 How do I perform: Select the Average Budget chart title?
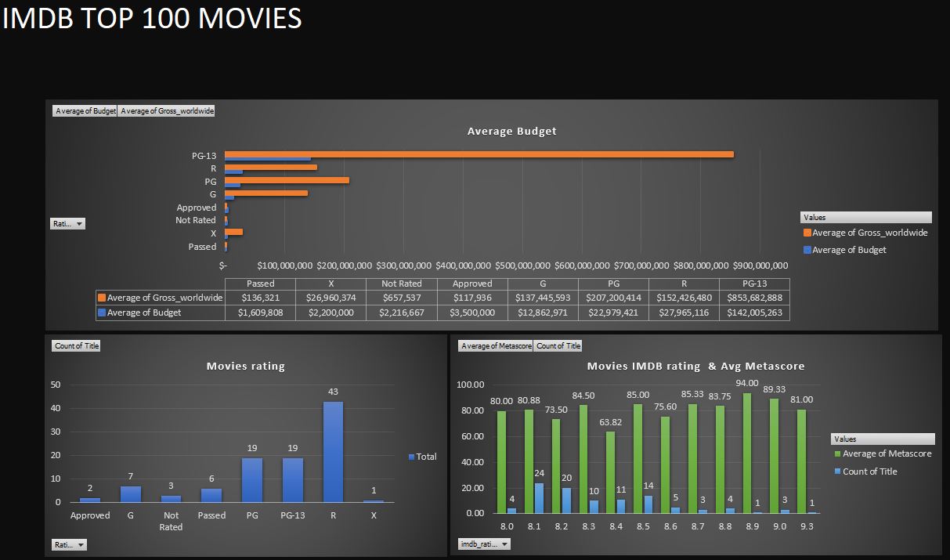(x=512, y=132)
